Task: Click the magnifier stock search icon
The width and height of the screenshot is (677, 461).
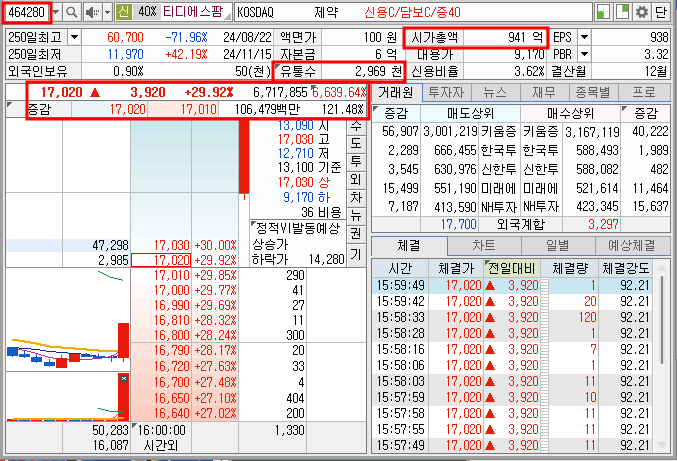Action: click(x=72, y=12)
